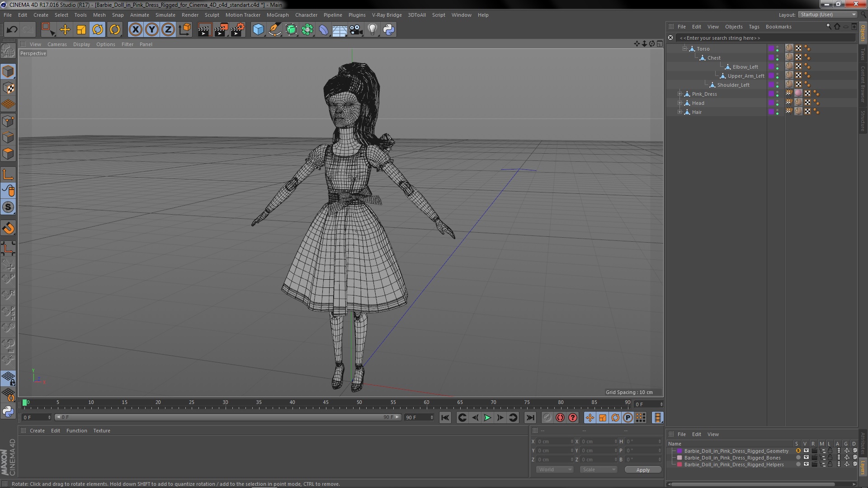
Task: Toggle X-axis lock icon
Action: click(x=135, y=30)
